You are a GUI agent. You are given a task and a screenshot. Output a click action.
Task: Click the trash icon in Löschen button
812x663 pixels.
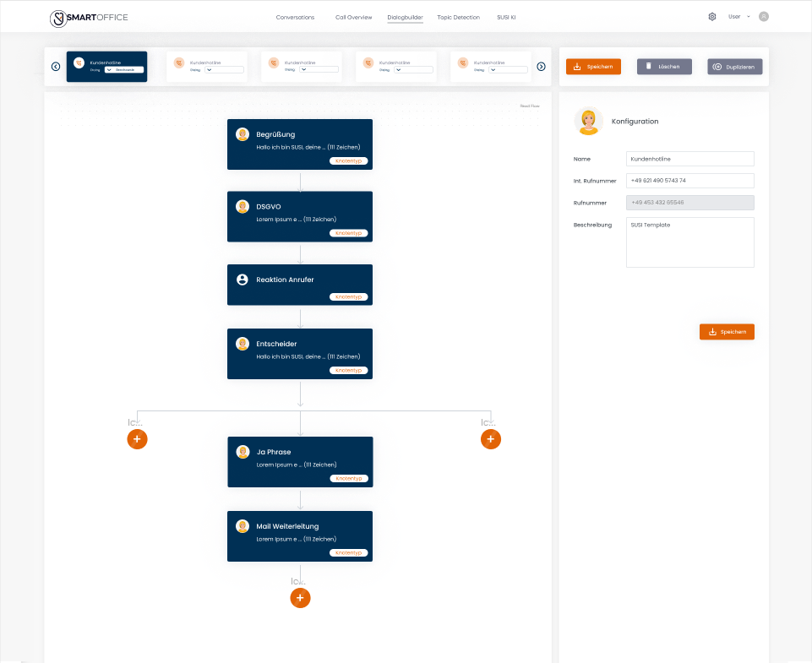click(648, 66)
